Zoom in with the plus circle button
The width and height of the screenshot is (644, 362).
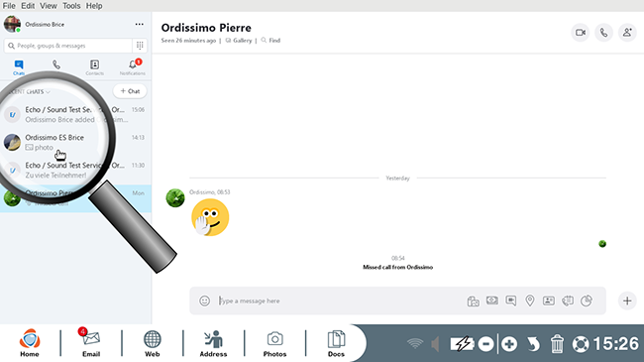pos(509,344)
